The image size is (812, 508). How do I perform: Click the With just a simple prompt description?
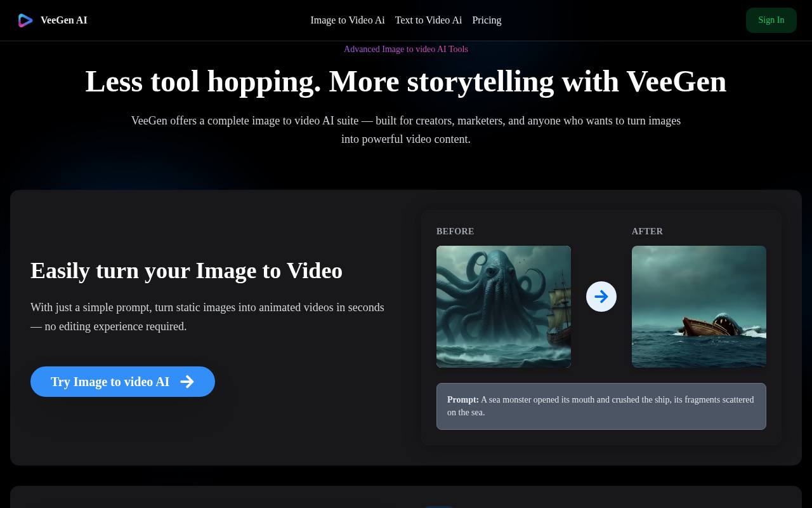point(207,317)
